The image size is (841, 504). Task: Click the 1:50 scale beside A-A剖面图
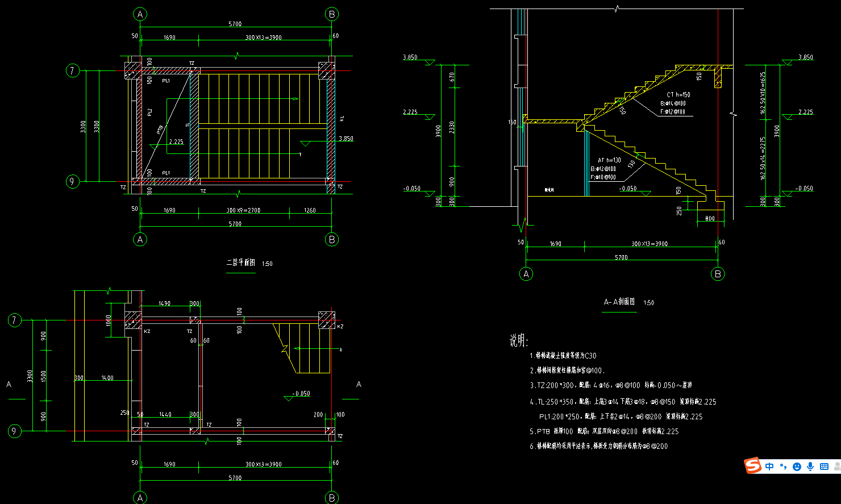pos(648,303)
